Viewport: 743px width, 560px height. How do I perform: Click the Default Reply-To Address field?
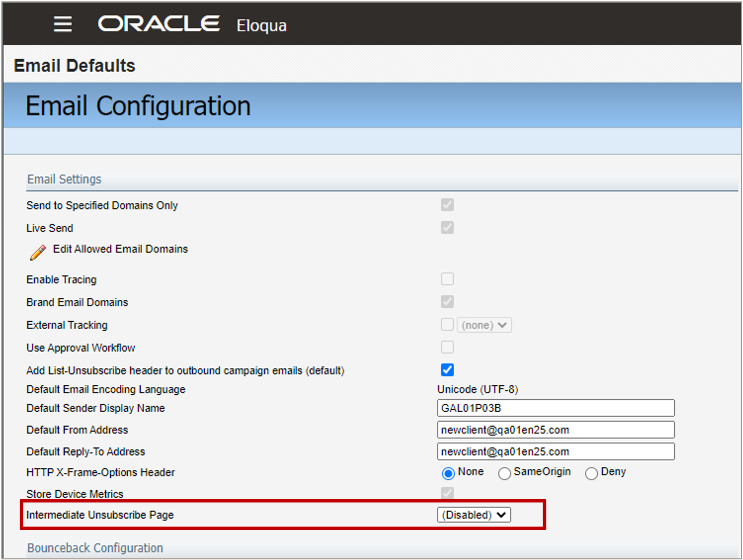pyautogui.click(x=555, y=452)
